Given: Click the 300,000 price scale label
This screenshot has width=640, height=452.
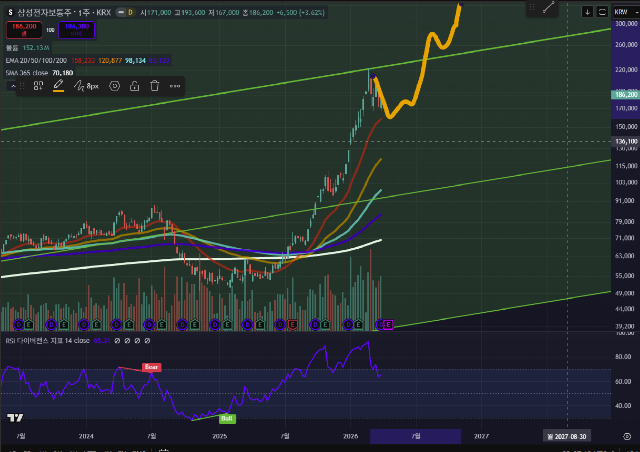Looking at the screenshot, I should click(x=626, y=24).
